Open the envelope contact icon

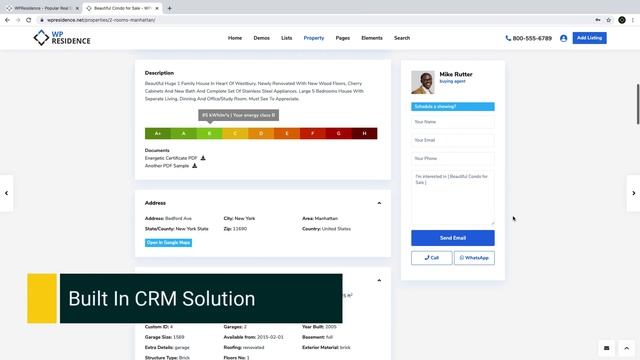607,348
